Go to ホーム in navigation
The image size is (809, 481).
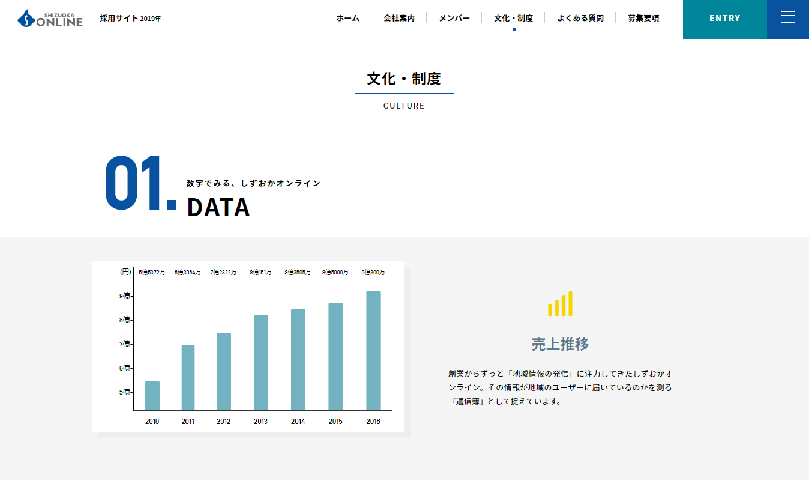click(x=348, y=18)
